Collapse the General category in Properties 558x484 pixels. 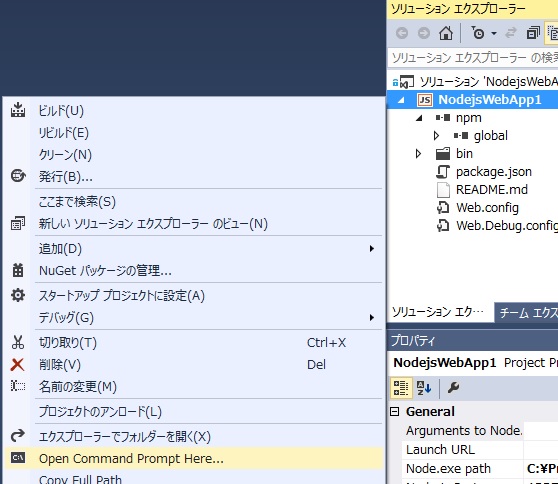point(394,412)
